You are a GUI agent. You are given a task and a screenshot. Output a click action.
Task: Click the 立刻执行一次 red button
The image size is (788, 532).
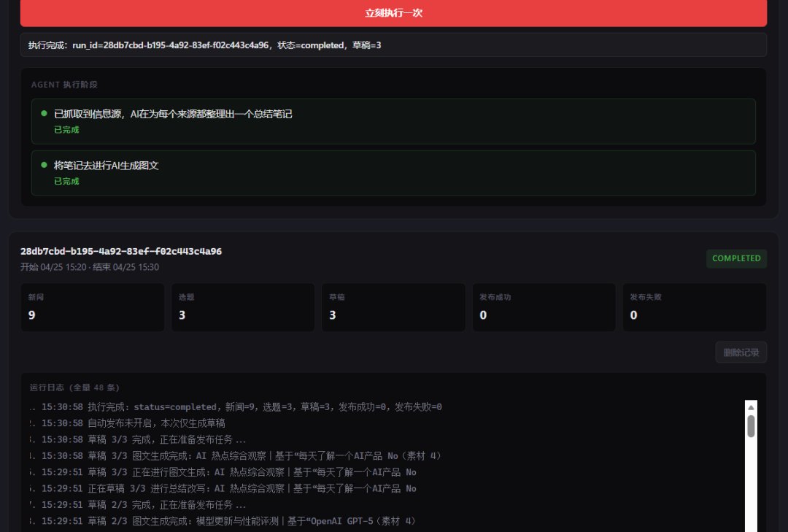pos(394,13)
